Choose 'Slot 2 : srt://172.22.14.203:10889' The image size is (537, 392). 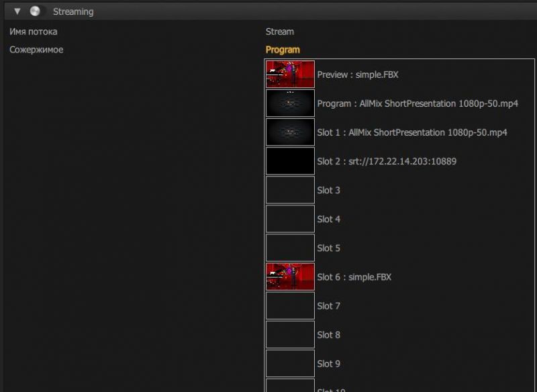(x=387, y=161)
